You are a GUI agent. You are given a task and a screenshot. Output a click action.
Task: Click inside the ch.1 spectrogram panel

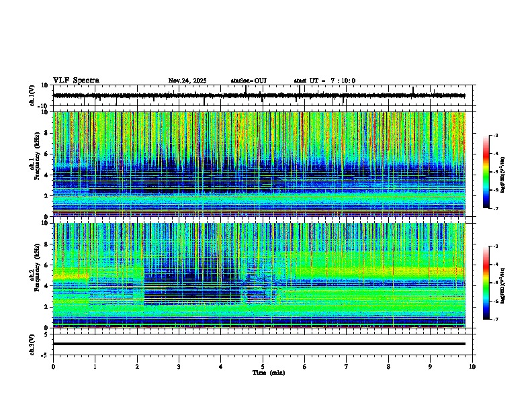click(x=259, y=164)
